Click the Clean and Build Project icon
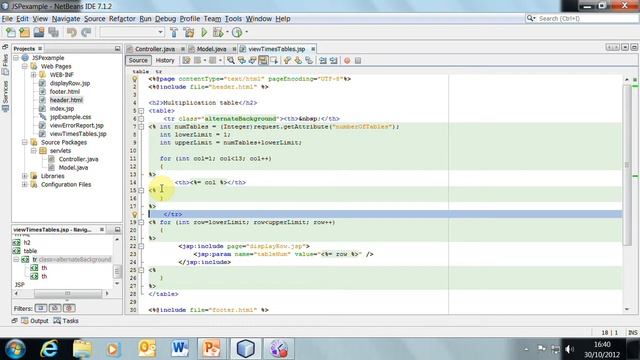The height and width of the screenshot is (360, 640). point(189,32)
